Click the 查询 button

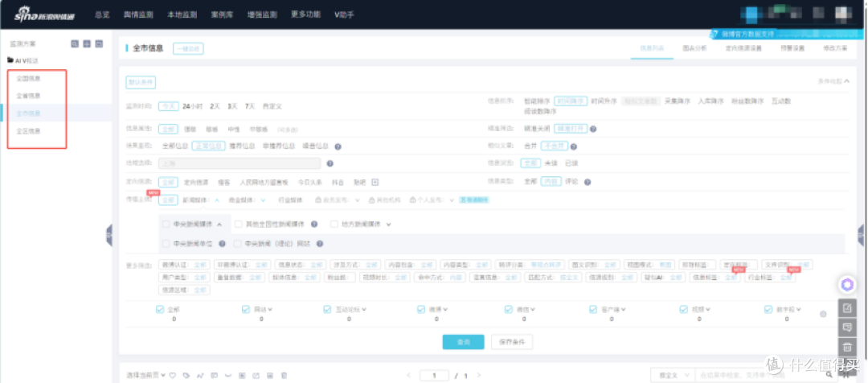[464, 342]
